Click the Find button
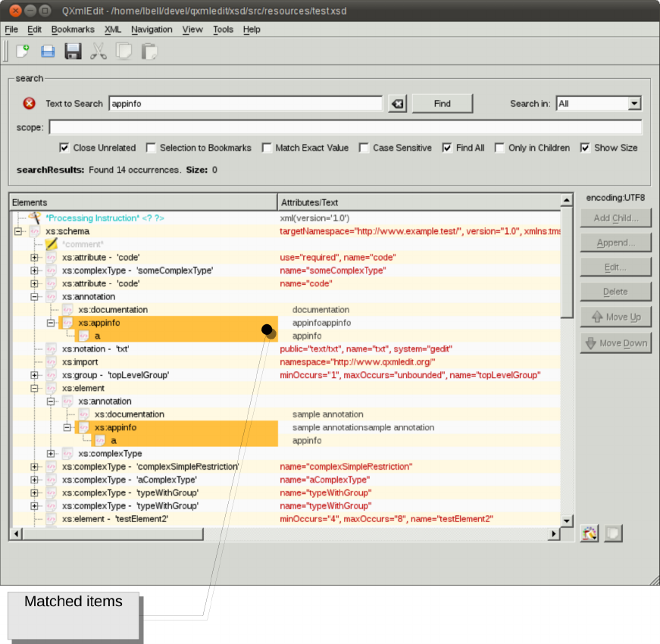The height and width of the screenshot is (644, 660). point(443,104)
